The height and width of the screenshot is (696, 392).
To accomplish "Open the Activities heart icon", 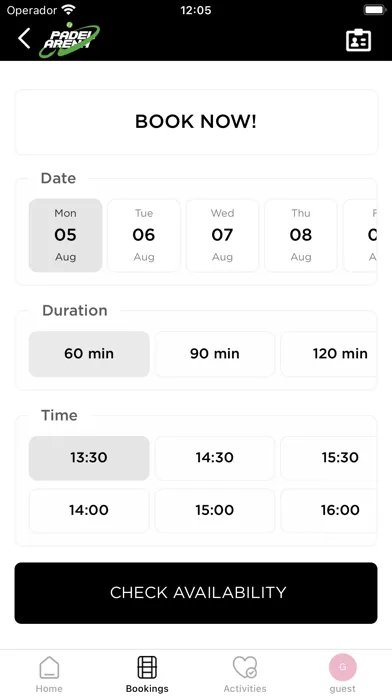I will (x=245, y=667).
